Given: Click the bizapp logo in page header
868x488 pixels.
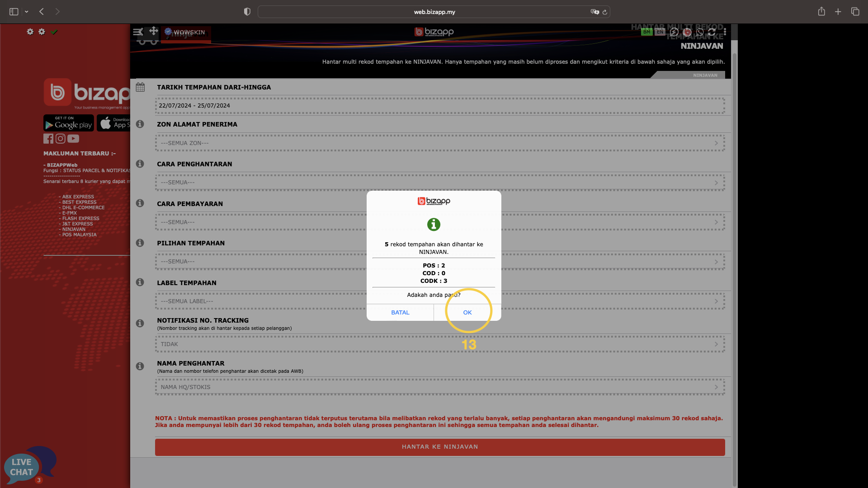Looking at the screenshot, I should click(434, 32).
